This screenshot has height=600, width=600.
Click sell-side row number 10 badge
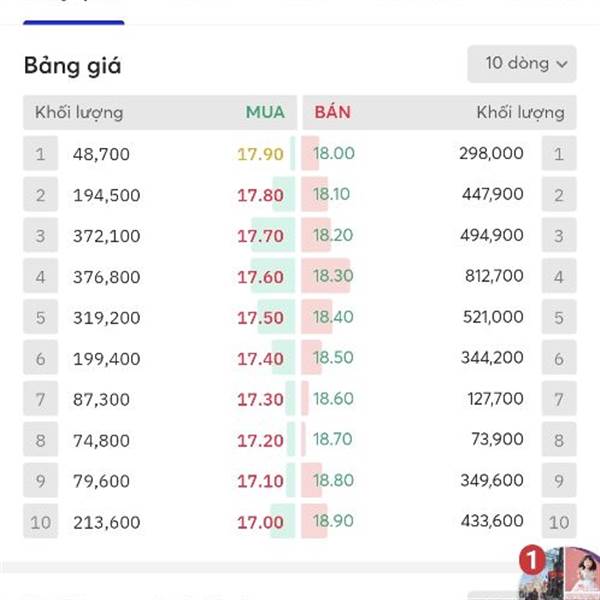tap(559, 521)
